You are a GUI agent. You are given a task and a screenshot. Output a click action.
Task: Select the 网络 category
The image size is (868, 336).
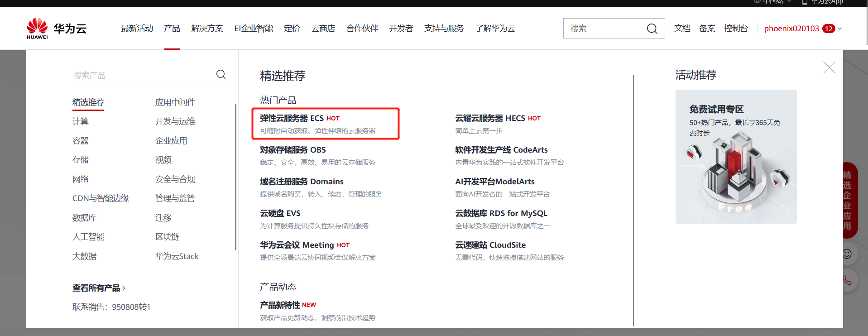pos(81,179)
